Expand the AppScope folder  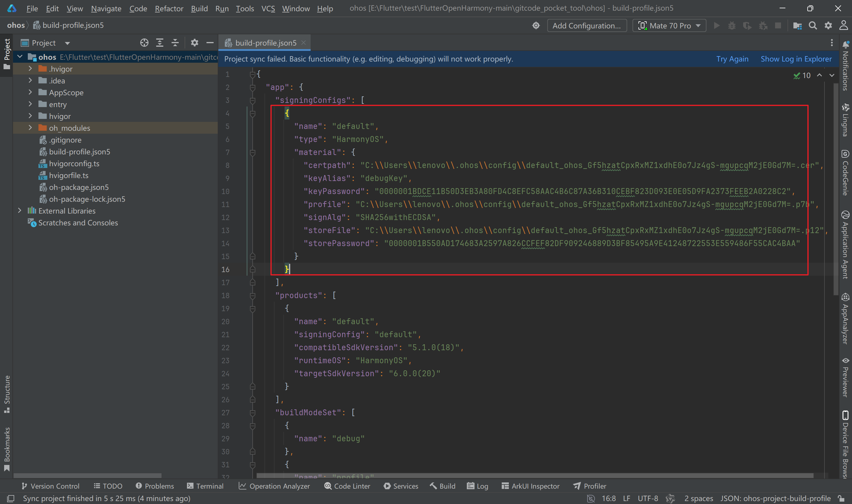[x=30, y=92]
